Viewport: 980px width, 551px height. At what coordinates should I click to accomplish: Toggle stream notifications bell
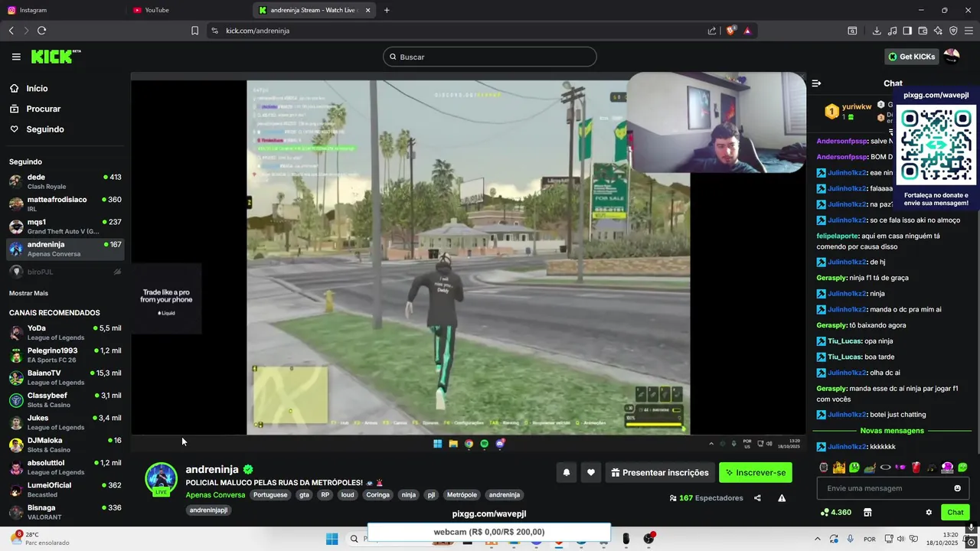pyautogui.click(x=567, y=473)
